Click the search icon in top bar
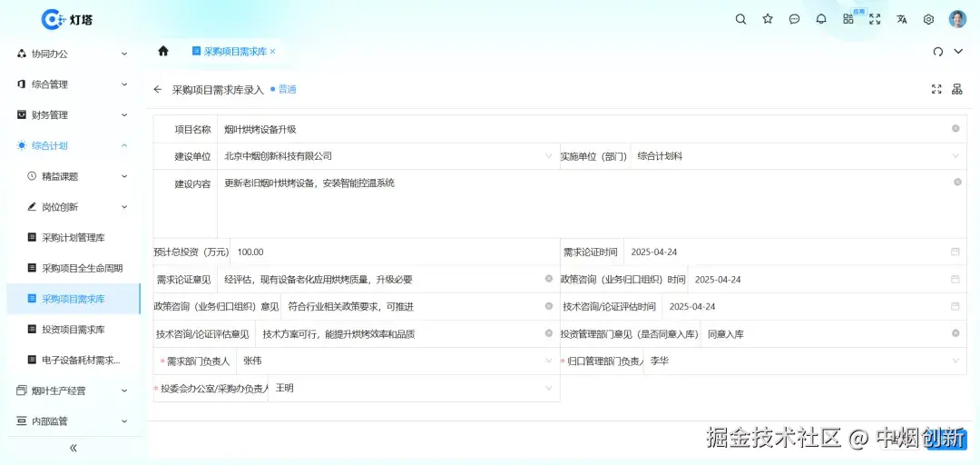The image size is (980, 465). 740,19
